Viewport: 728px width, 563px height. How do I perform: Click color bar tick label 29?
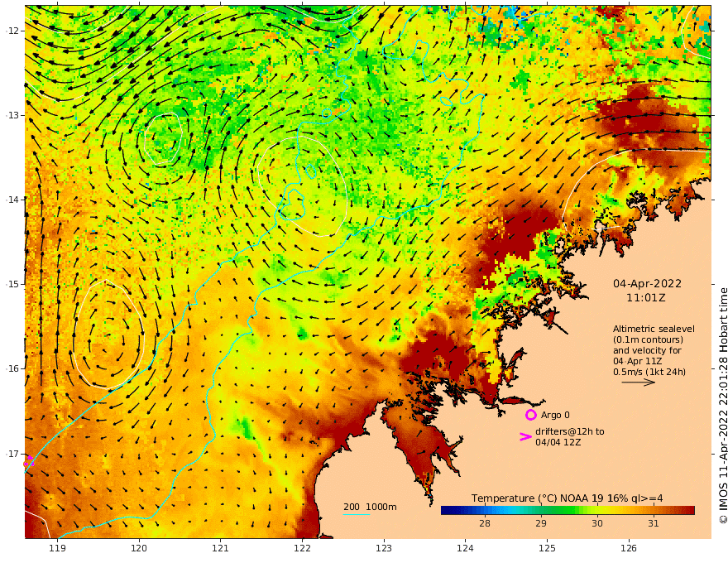coord(541,523)
